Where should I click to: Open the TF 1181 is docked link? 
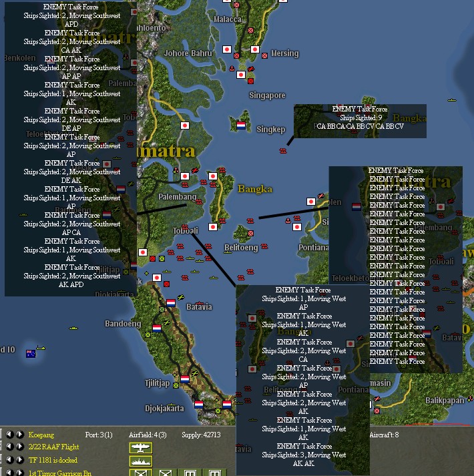coord(53,460)
